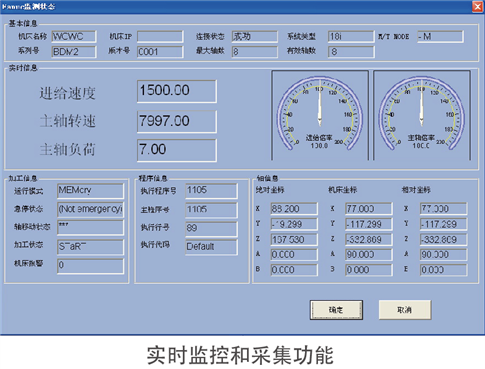Click the 取消 cancel button
Screen dimensions: 485x369
[x=404, y=310]
